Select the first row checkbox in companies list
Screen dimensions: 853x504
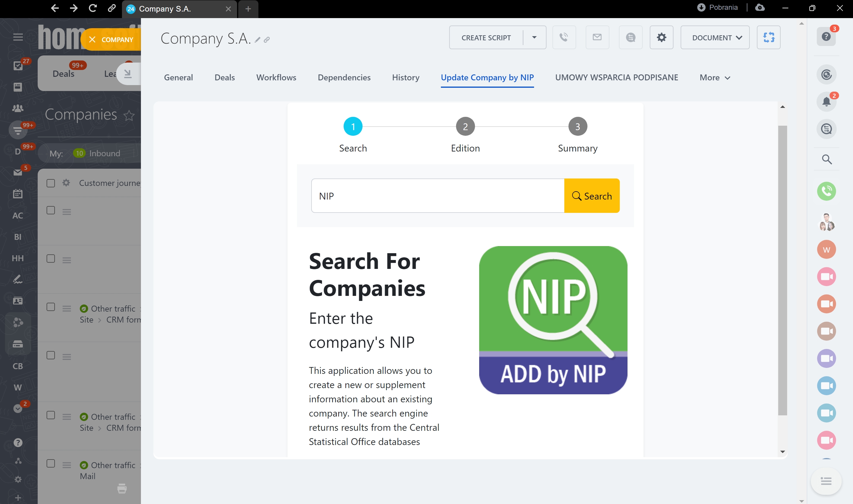[51, 210]
